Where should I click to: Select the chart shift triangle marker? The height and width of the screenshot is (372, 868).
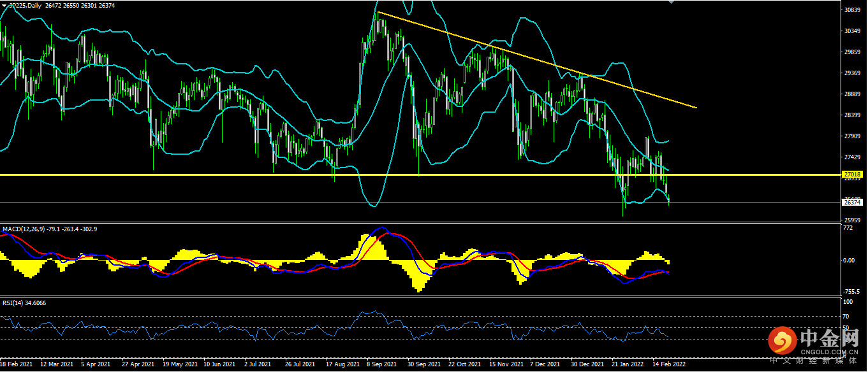[671, 3]
